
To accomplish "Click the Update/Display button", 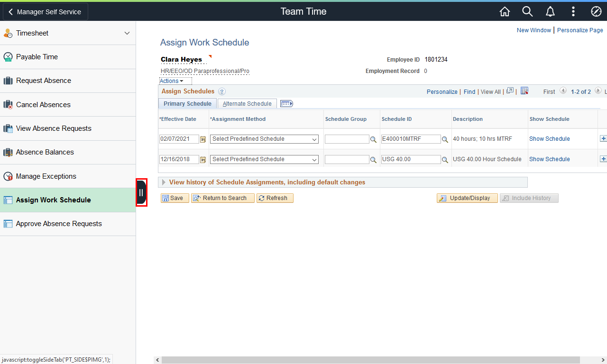I will tap(467, 198).
